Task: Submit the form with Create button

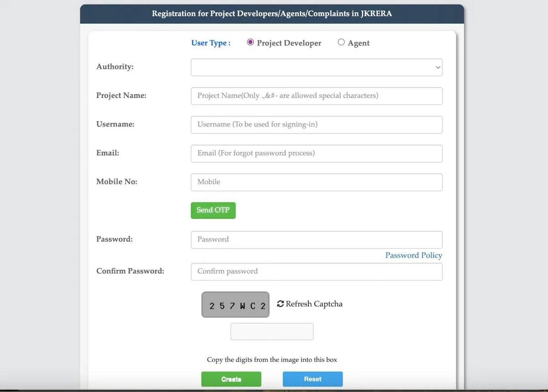Action: 231,379
